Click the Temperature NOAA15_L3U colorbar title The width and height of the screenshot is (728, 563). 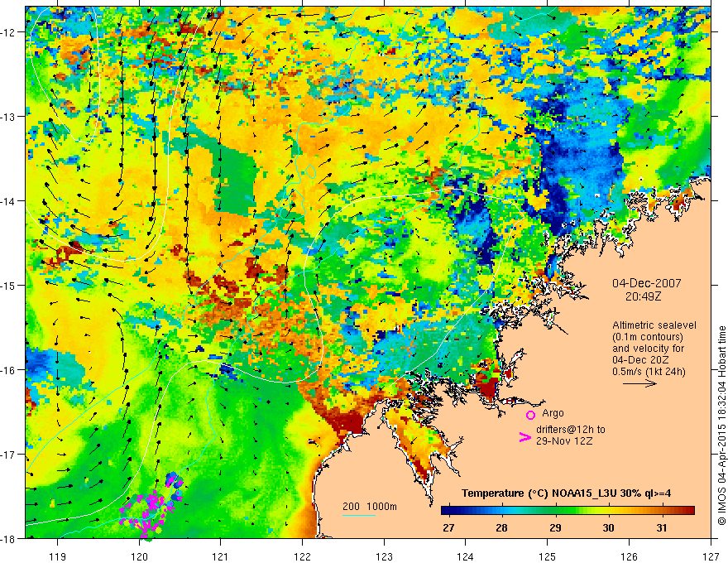pyautogui.click(x=566, y=493)
